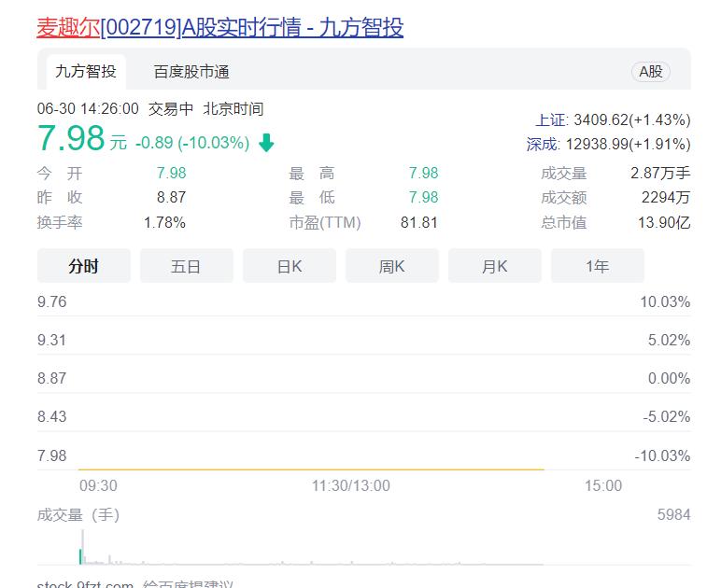The height and width of the screenshot is (588, 707).
Task: Click the 成交额 value 2294万
Action: [666, 197]
